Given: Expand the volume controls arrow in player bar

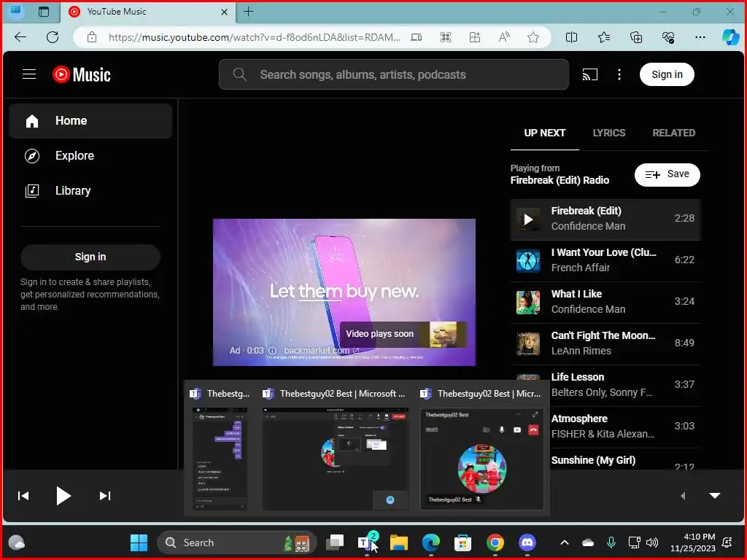Looking at the screenshot, I should tap(683, 496).
